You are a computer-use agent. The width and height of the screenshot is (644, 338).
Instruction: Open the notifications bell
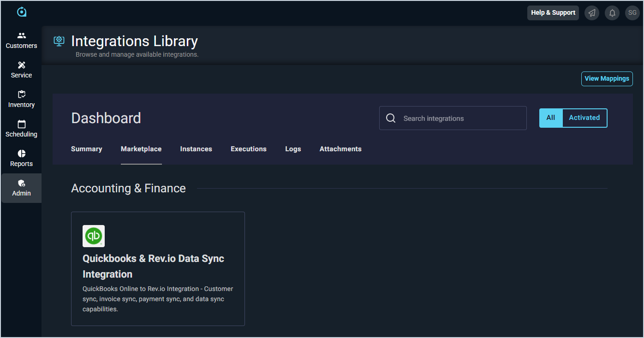click(x=612, y=13)
